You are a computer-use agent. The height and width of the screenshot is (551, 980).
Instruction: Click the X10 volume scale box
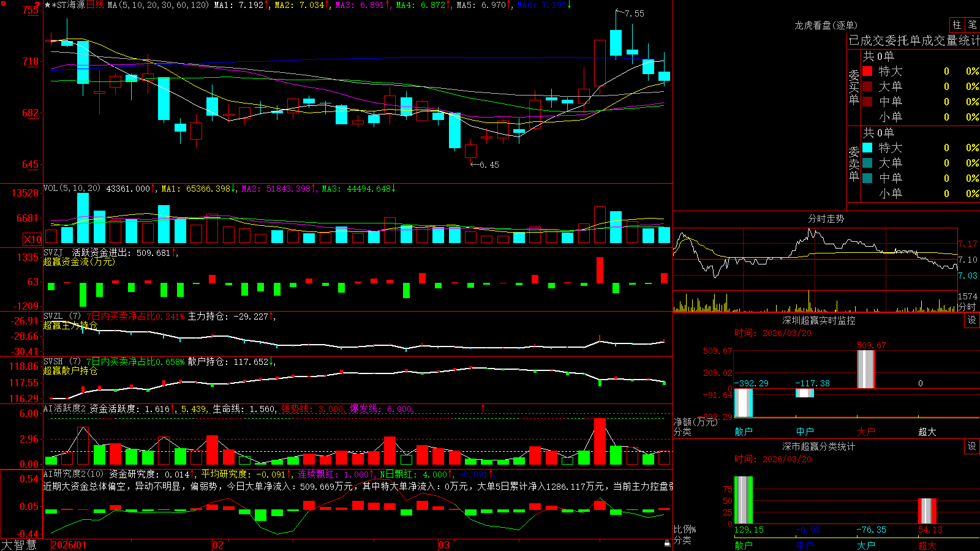pos(32,239)
